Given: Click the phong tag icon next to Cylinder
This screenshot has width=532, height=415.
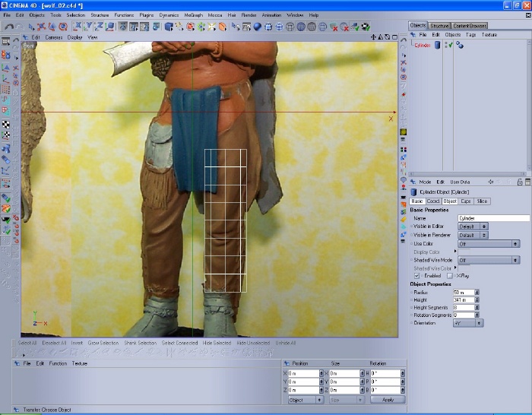Looking at the screenshot, I should pyautogui.click(x=460, y=46).
